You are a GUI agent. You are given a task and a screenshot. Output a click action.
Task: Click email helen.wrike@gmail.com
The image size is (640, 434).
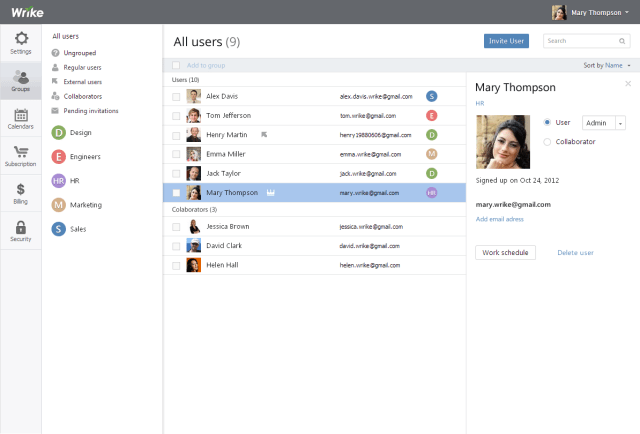(x=370, y=265)
